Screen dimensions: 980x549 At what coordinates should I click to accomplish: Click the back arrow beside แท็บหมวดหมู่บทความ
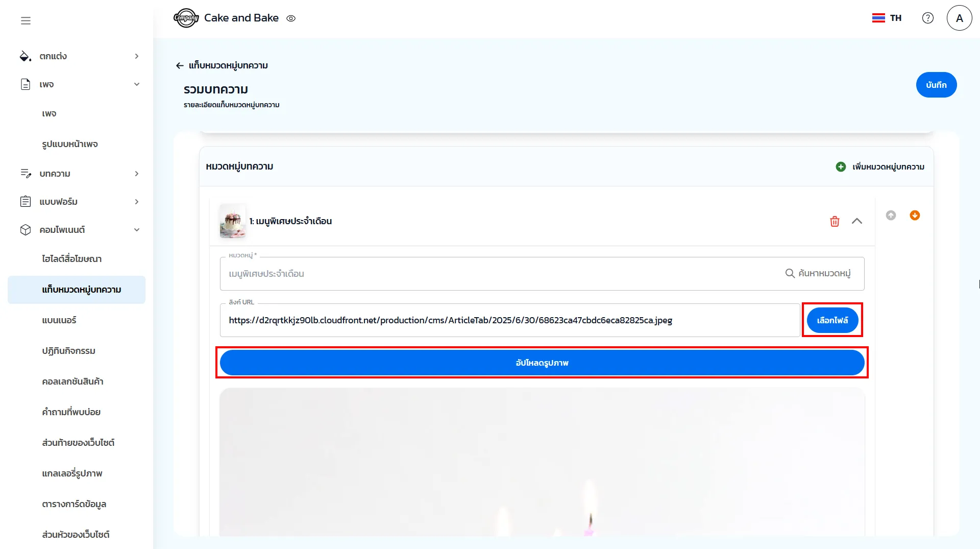[180, 65]
